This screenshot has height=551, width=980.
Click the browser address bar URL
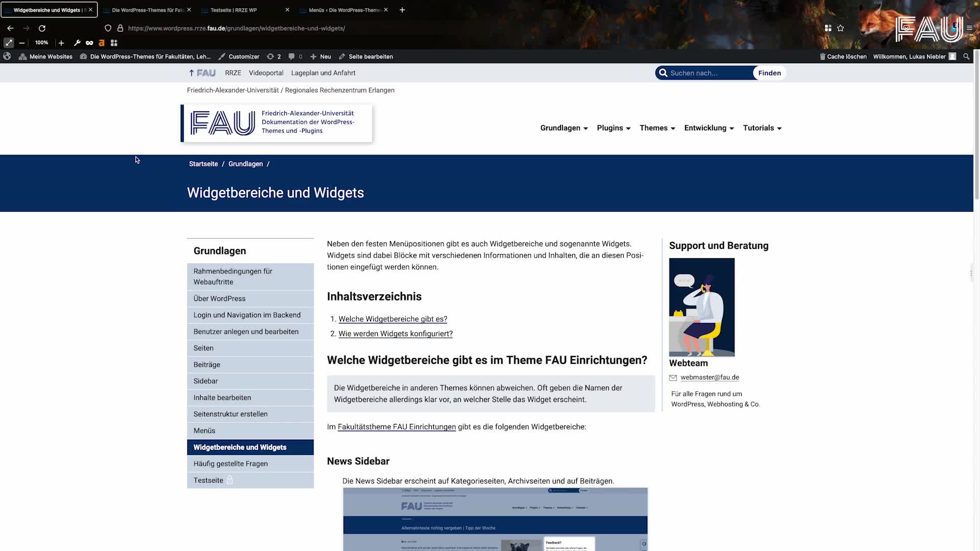click(236, 28)
